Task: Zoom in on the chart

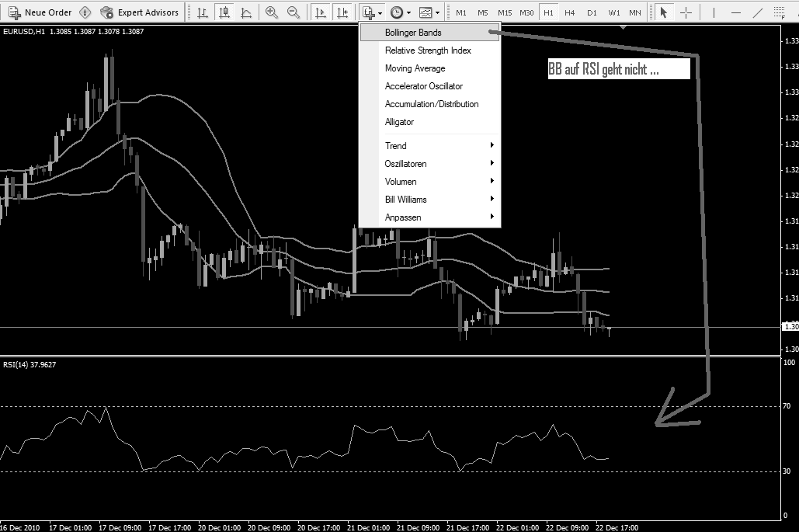Action: coord(272,12)
